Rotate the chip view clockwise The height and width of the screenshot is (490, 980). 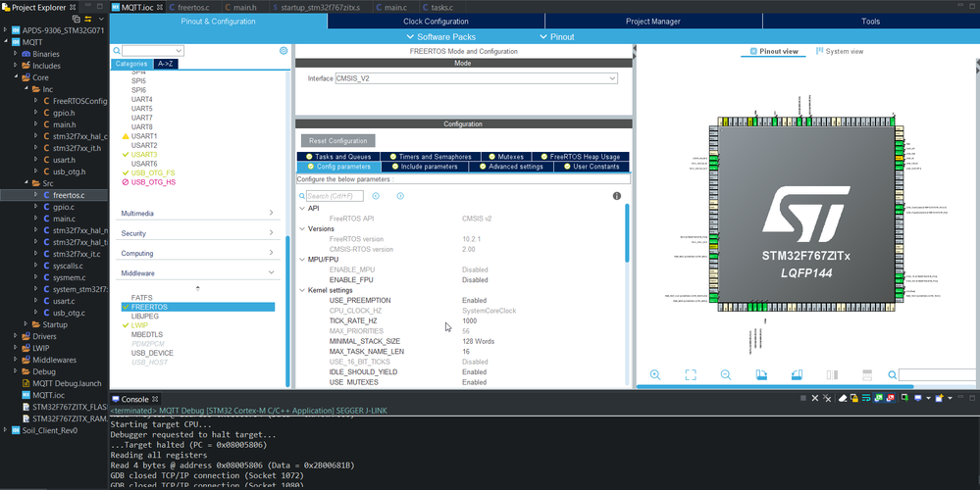pos(761,374)
